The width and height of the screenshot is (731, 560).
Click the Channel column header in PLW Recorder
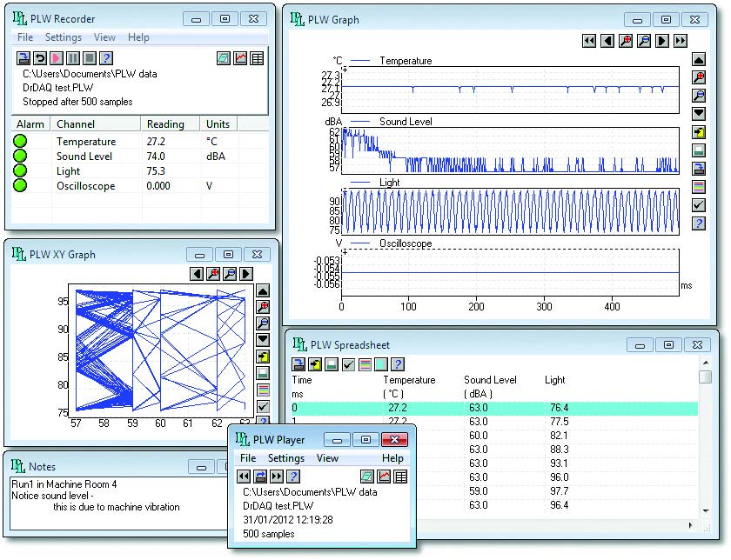point(77,124)
